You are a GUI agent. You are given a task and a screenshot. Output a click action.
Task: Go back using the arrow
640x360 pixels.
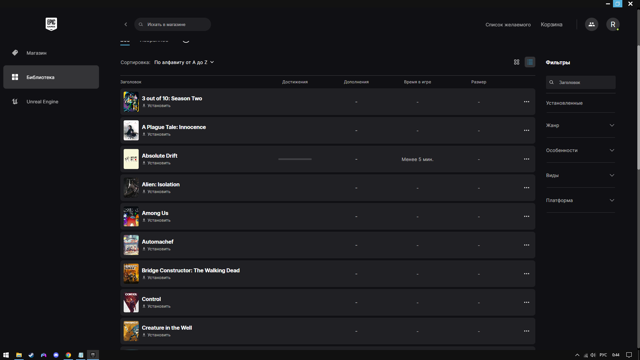pos(126,24)
